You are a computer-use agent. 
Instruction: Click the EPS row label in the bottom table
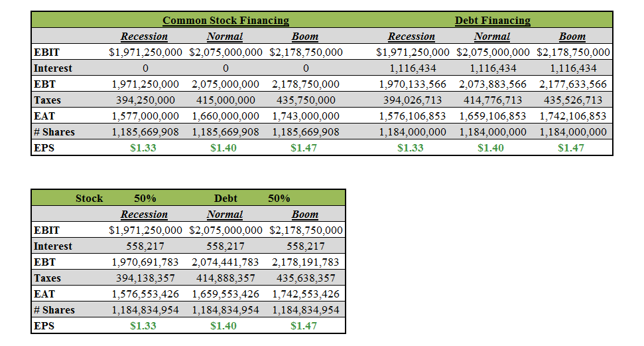(44, 326)
